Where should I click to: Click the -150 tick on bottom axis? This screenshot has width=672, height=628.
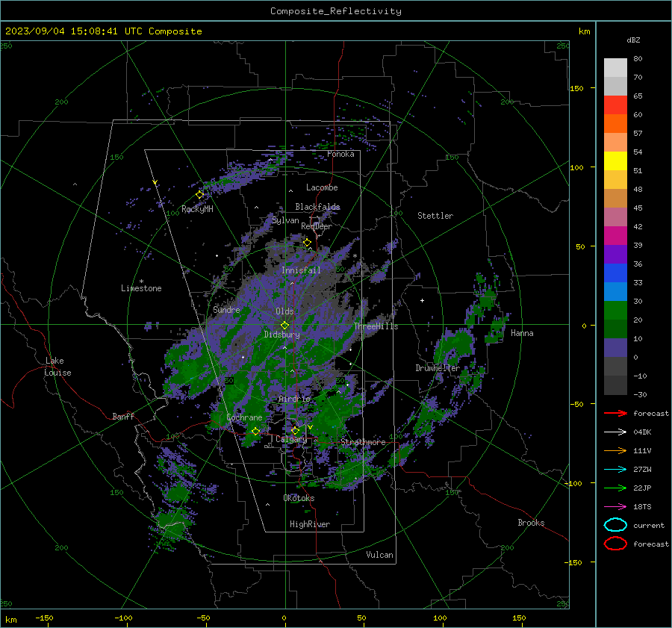tap(44, 618)
